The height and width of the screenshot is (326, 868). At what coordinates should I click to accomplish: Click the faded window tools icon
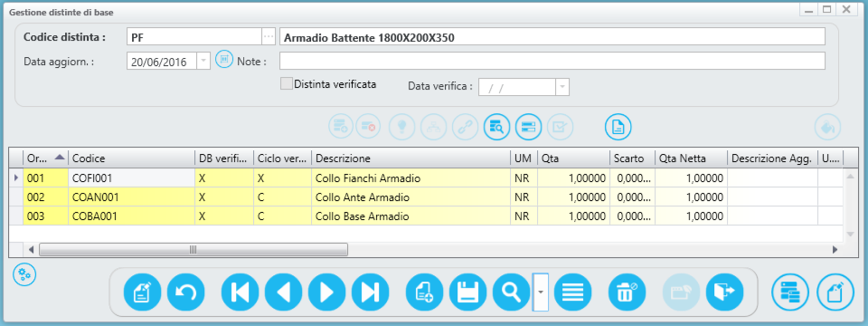pos(682,292)
